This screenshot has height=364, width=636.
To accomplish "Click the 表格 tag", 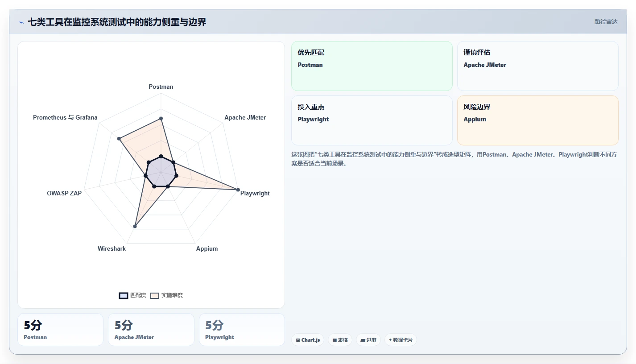I will (340, 340).
